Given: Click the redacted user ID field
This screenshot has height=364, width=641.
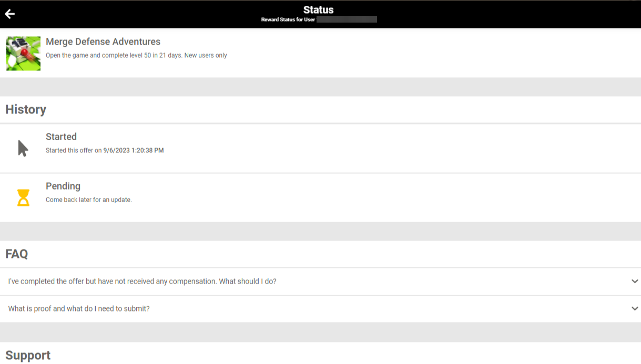Looking at the screenshot, I should click(347, 19).
